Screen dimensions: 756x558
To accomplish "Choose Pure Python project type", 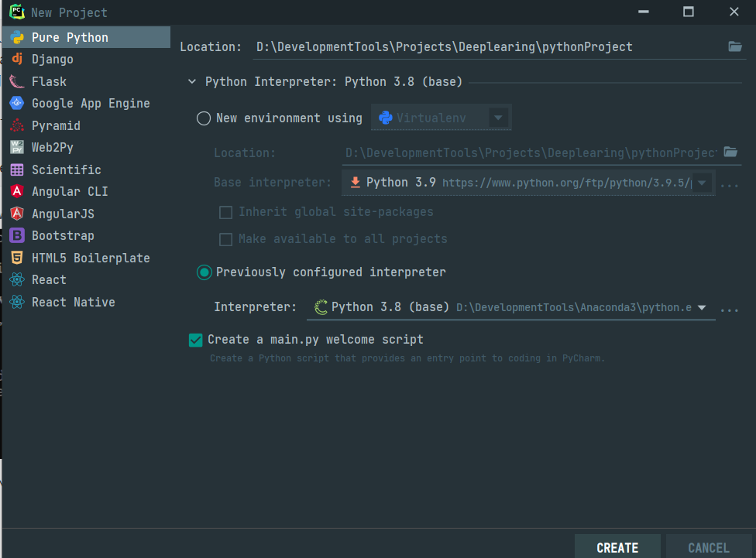I will point(86,37).
